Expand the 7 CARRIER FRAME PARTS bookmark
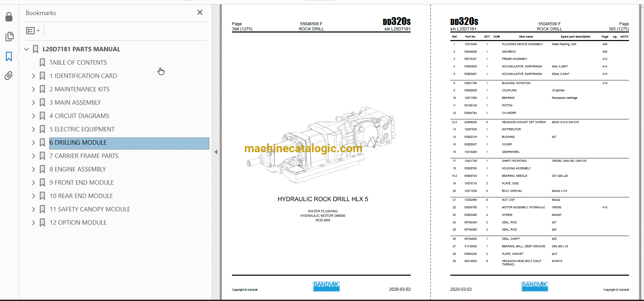 click(x=33, y=156)
